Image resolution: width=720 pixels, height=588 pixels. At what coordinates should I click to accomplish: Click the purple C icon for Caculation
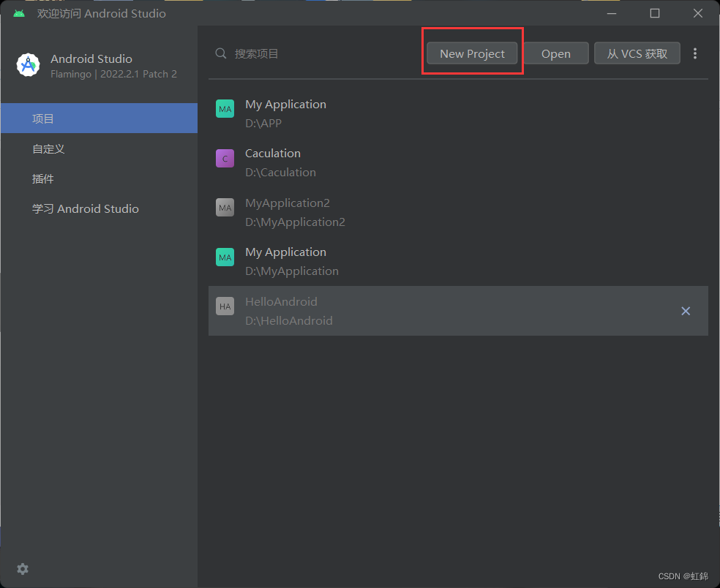tap(225, 159)
